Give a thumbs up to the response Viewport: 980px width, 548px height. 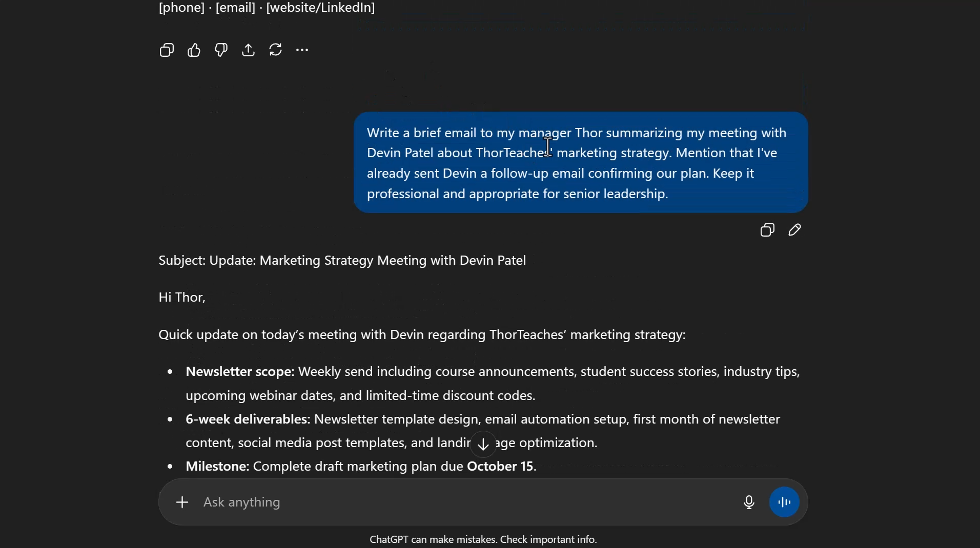tap(194, 50)
